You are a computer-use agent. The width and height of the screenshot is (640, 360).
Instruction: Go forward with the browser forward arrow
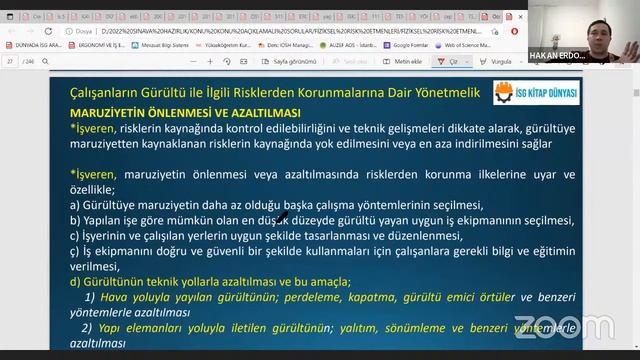pos(30,31)
